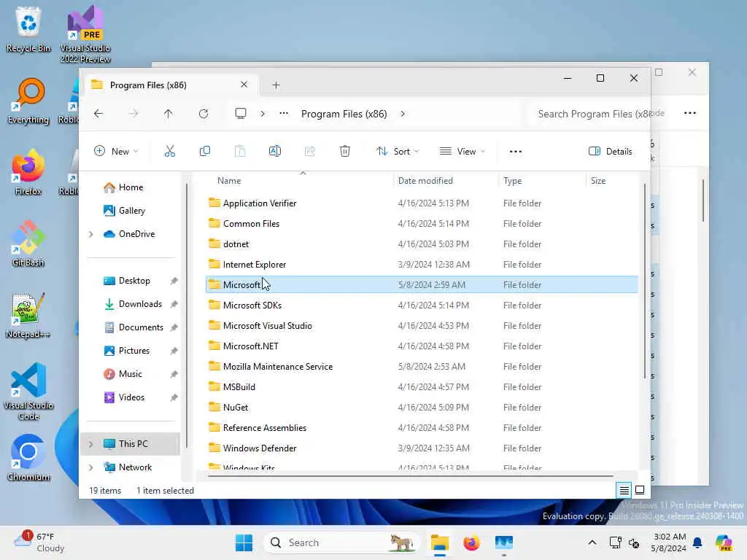Open Visual Studio Code desktop shortcut

click(28, 392)
